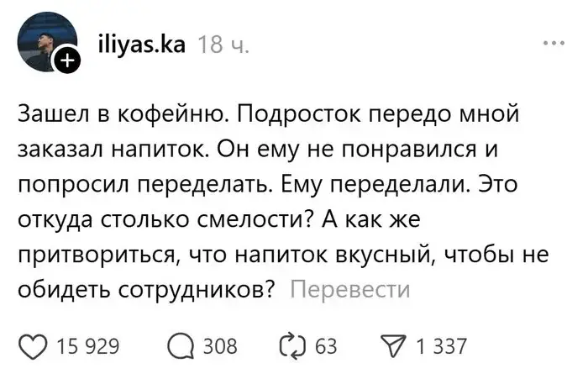Screen dimensions: 588x379
Task: View the 15 929 likes count
Action: pyautogui.click(x=87, y=345)
